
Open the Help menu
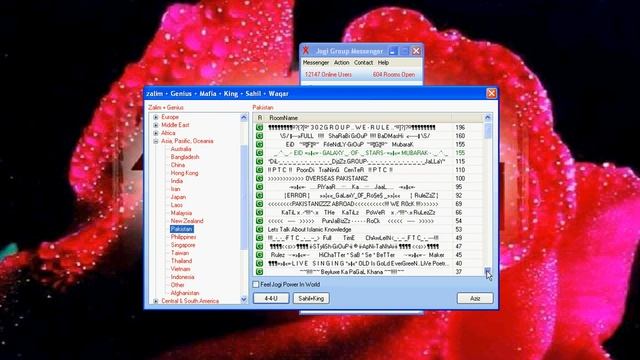pos(383,63)
